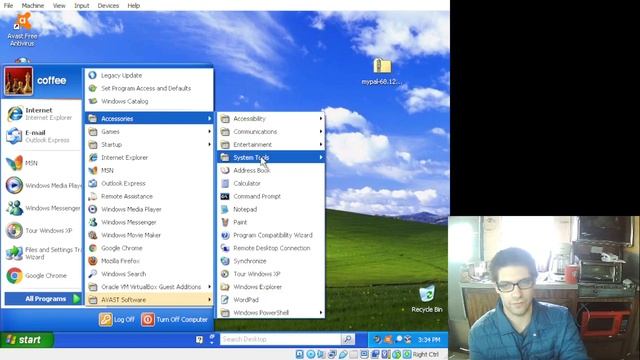This screenshot has width=640, height=360.
Task: Expand the Startup submenu
Action: tap(149, 144)
